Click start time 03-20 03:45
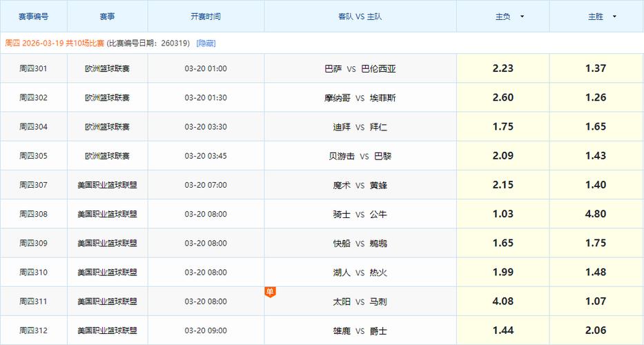This screenshot has height=345, width=644. tap(206, 156)
